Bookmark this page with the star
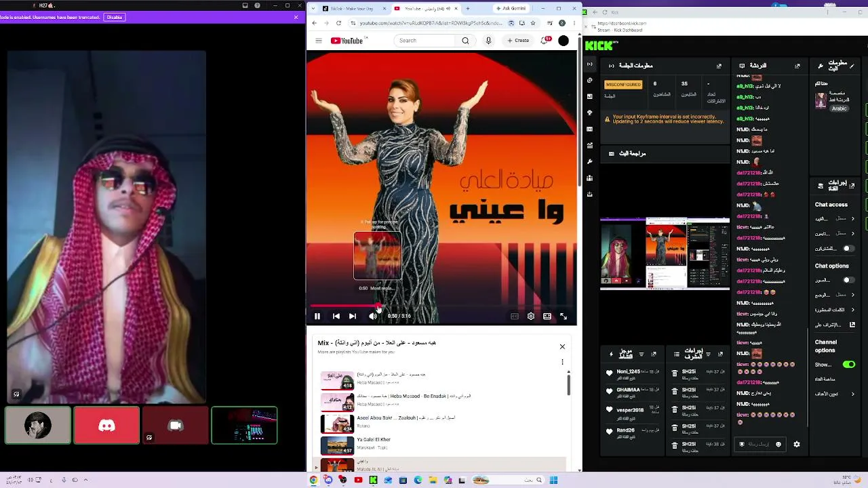 click(x=533, y=23)
